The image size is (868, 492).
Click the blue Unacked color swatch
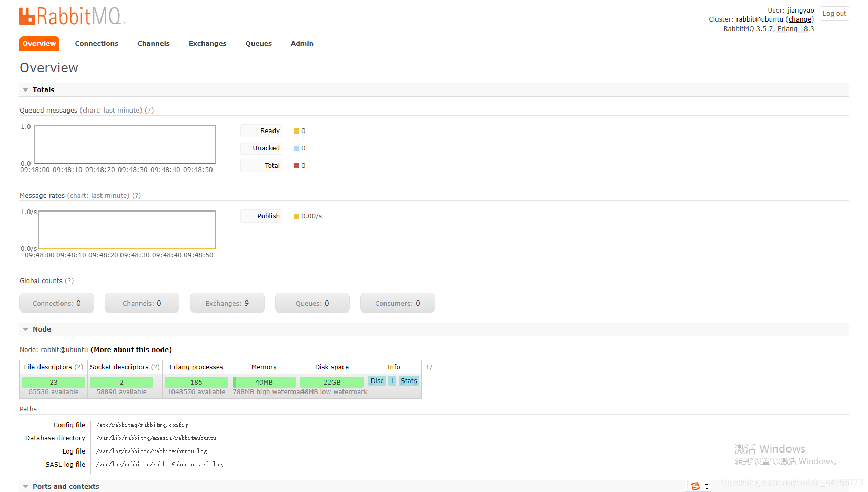296,148
